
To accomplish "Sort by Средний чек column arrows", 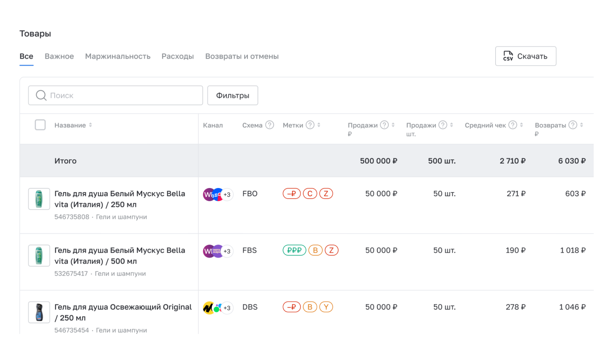I will 522,125.
